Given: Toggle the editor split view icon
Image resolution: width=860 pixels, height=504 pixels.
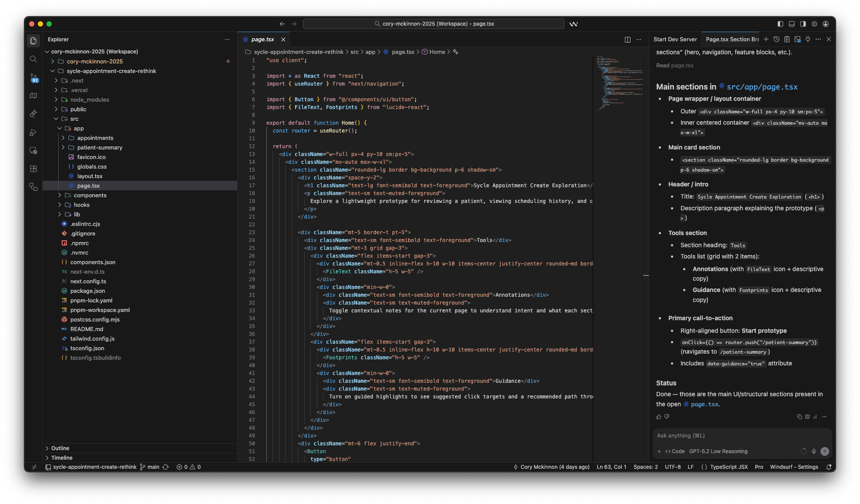Looking at the screenshot, I should tap(628, 39).
